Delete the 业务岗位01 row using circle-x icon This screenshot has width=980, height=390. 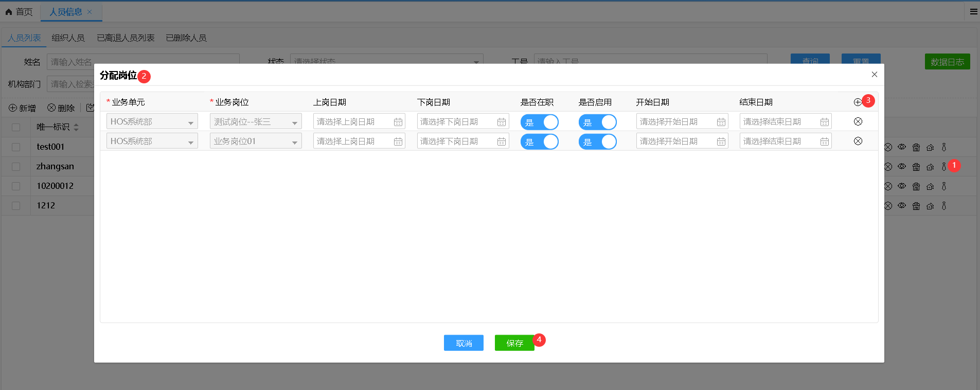[x=858, y=141]
